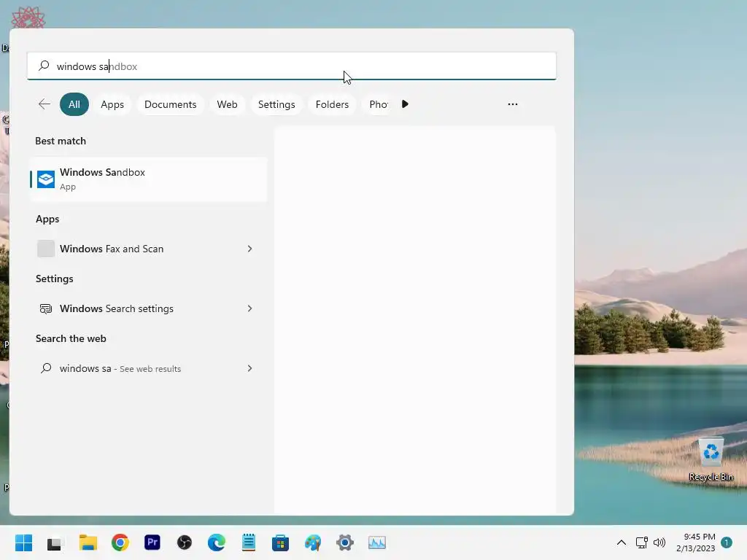Viewport: 747px width, 560px height.
Task: Launch OBS Studio from taskbar
Action: [185, 542]
